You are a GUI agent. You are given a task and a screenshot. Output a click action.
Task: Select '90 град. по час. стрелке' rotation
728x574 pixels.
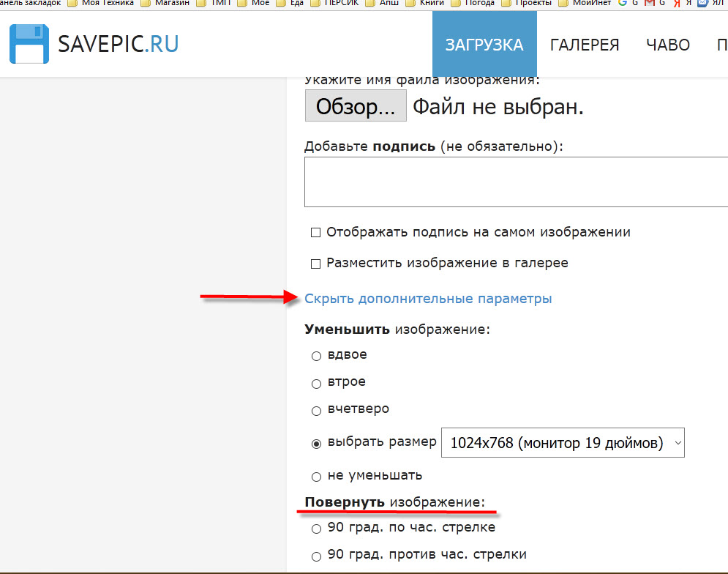pyautogui.click(x=316, y=529)
